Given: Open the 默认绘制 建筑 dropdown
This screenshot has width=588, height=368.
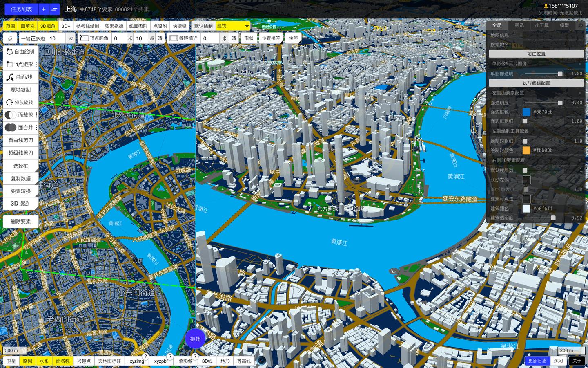Looking at the screenshot, I should pyautogui.click(x=232, y=26).
